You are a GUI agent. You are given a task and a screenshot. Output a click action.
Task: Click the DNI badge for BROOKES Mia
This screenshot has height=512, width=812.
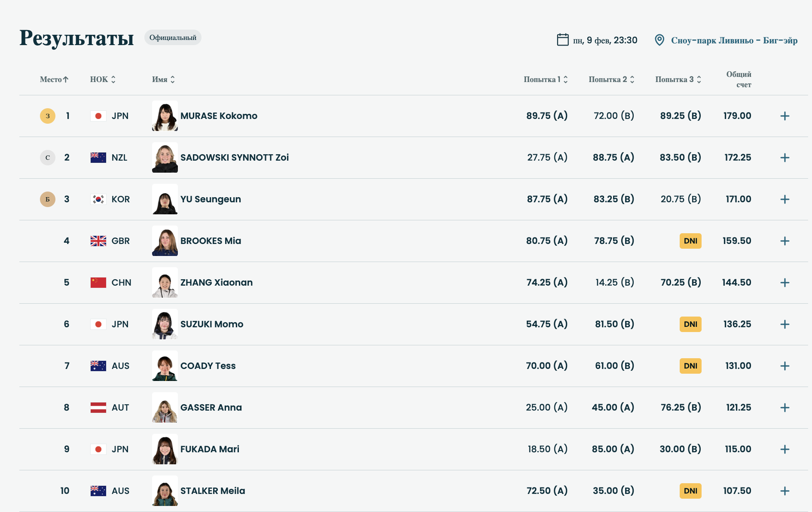690,241
